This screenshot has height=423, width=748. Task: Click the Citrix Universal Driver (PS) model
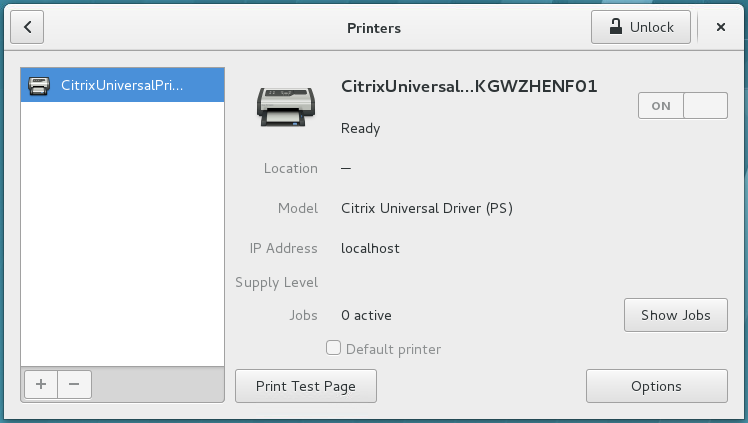pyautogui.click(x=427, y=208)
